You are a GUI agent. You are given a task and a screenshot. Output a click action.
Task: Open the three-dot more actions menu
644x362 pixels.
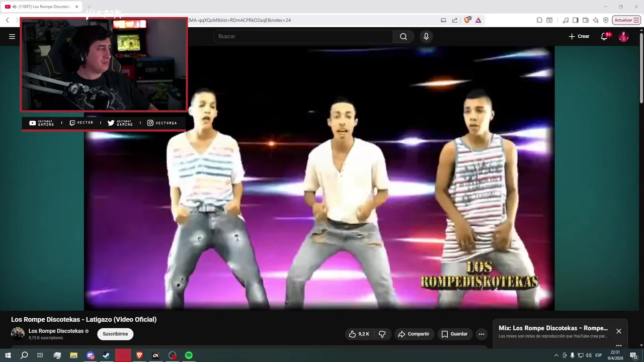coord(481,334)
